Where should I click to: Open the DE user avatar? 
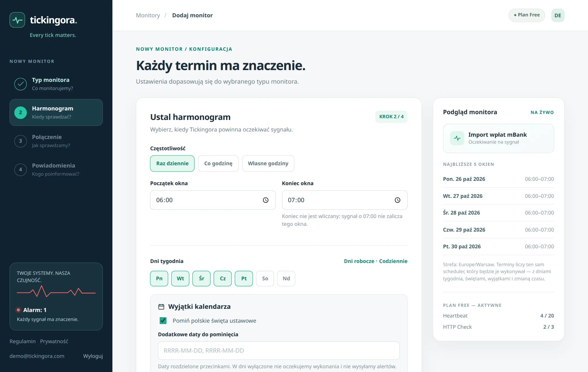(x=558, y=15)
